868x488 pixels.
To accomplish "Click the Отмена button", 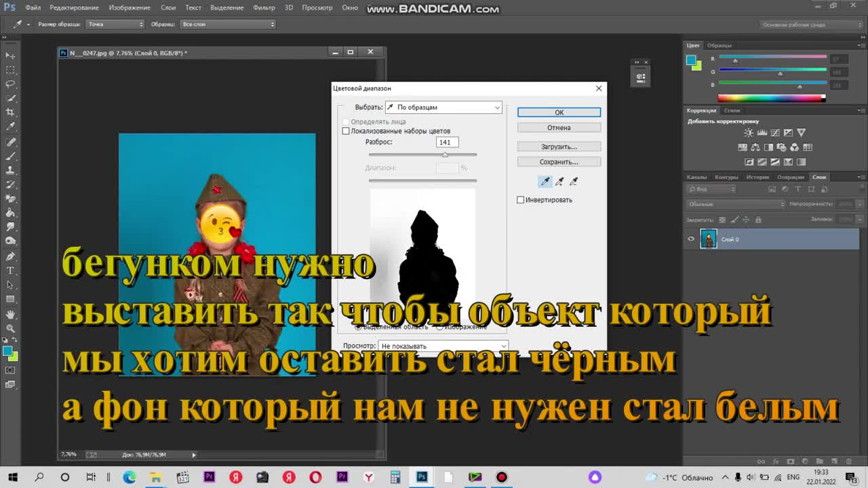I will [x=559, y=127].
